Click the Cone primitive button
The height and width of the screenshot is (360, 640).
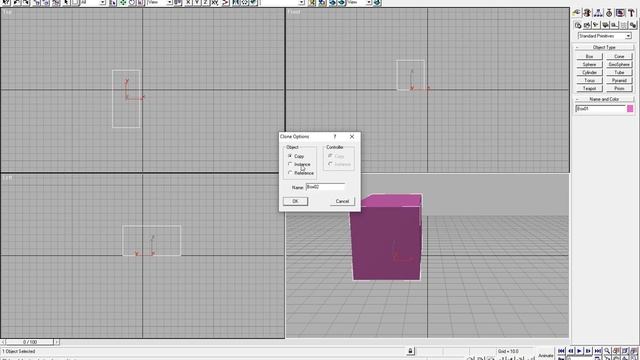[619, 56]
